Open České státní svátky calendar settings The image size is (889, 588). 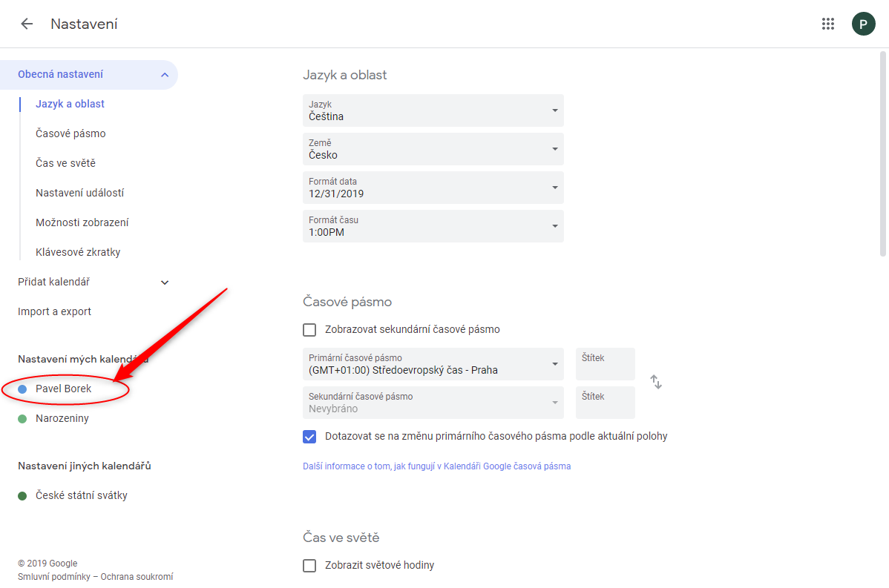point(82,495)
